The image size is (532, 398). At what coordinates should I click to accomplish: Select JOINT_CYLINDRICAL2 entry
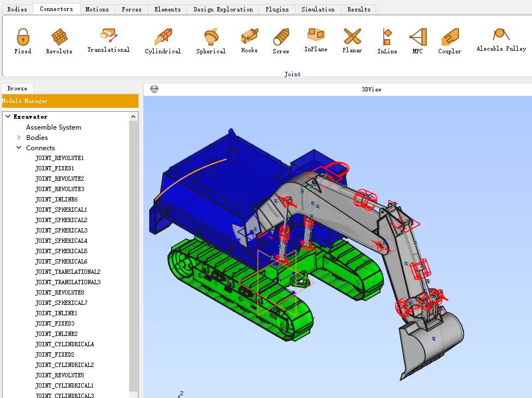[65, 365]
